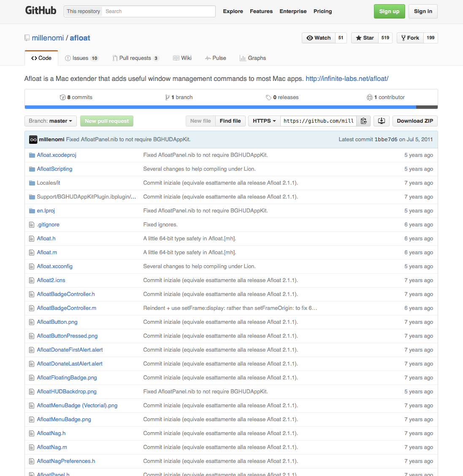The image size is (463, 476).
Task: Click the Find file button
Action: point(230,121)
